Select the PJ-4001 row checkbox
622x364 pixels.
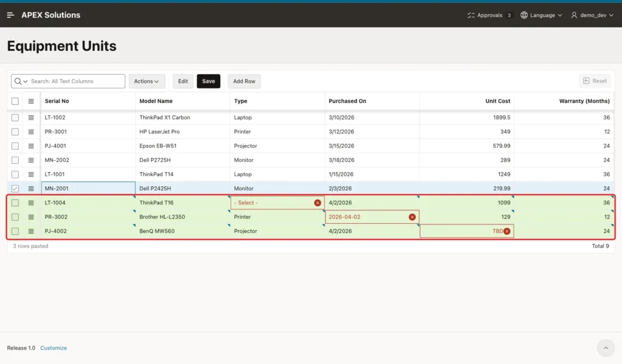[15, 146]
